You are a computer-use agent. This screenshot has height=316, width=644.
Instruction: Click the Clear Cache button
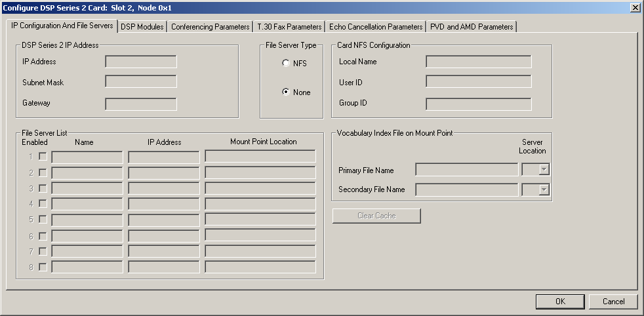(x=376, y=216)
